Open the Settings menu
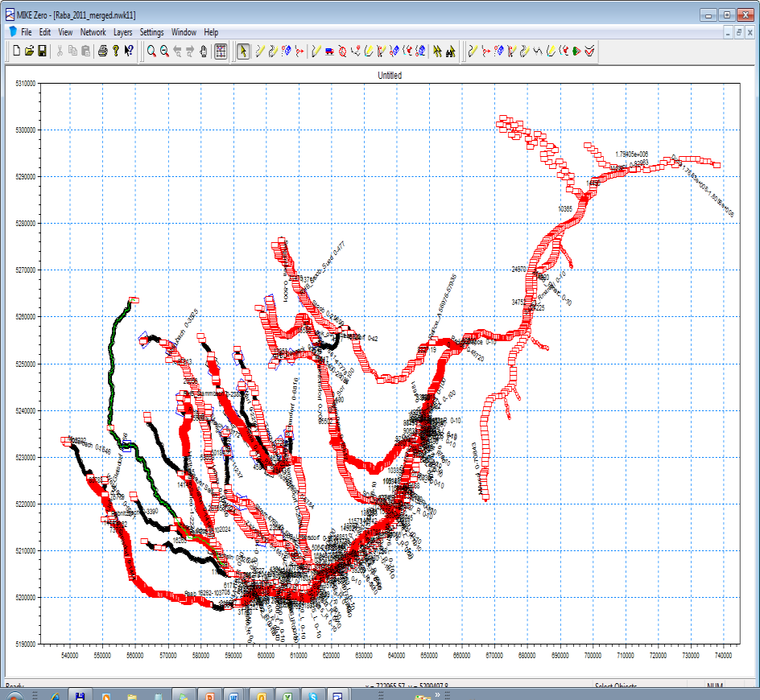 (x=151, y=32)
